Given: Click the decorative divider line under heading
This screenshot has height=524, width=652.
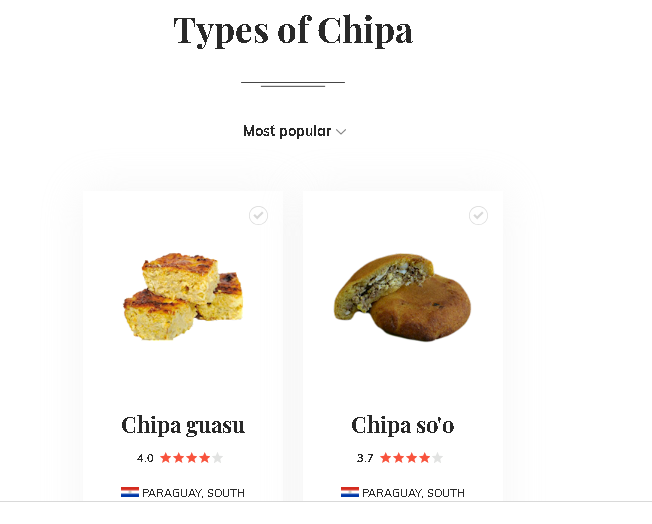Looking at the screenshot, I should [x=293, y=84].
